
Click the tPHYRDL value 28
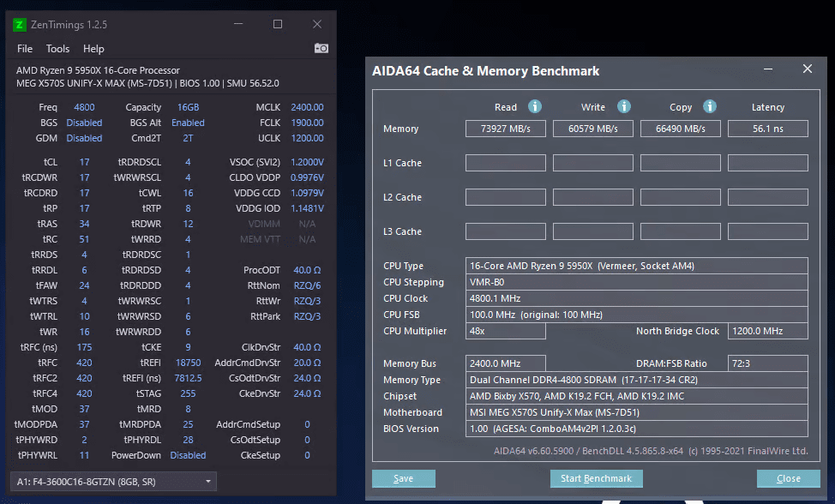(x=188, y=440)
